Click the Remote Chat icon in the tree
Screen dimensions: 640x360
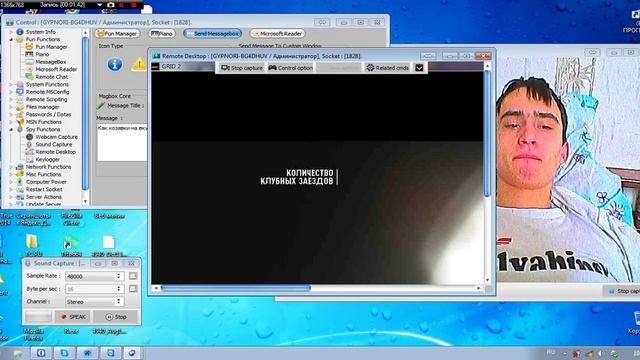click(29, 77)
